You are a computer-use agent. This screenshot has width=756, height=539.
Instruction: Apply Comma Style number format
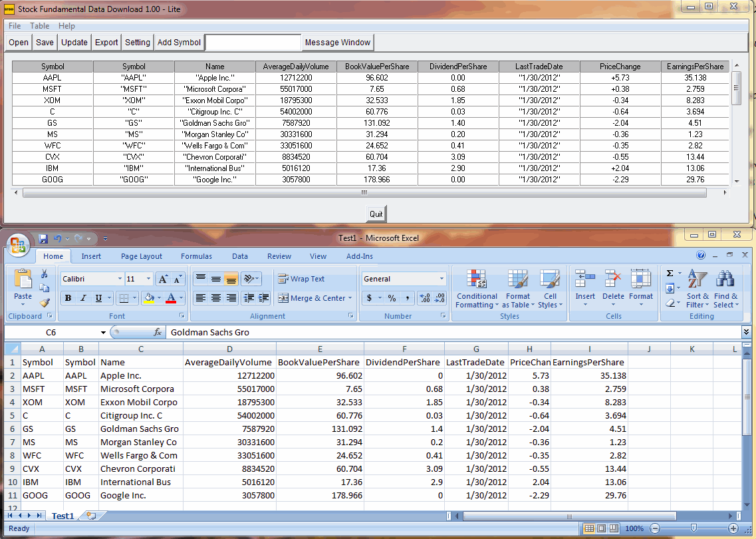(408, 298)
